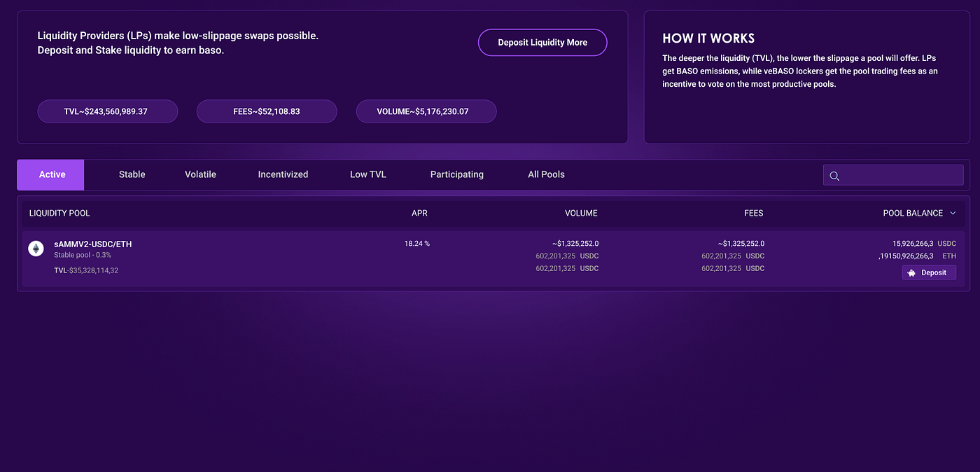Click the magnifier search icon
This screenshot has height=472, width=980.
coord(834,176)
